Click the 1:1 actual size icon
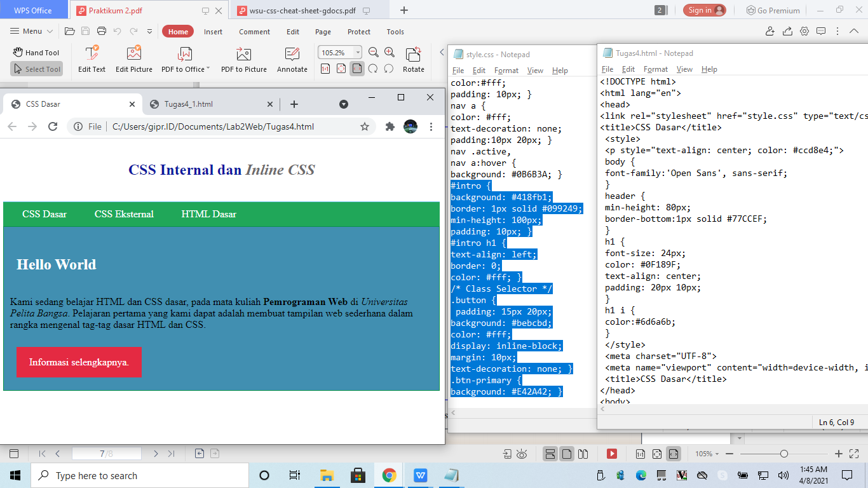This screenshot has height=488, width=868. pos(325,69)
